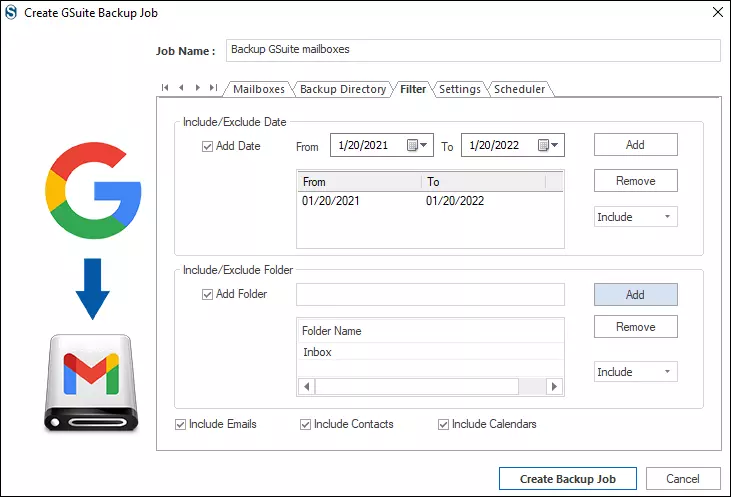Click the Cancel button
The image size is (731, 497).
coord(683,479)
